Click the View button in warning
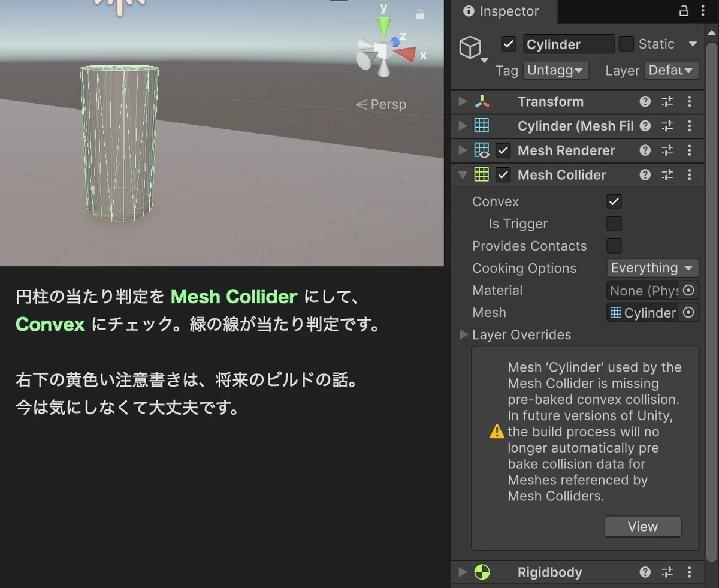 643,527
